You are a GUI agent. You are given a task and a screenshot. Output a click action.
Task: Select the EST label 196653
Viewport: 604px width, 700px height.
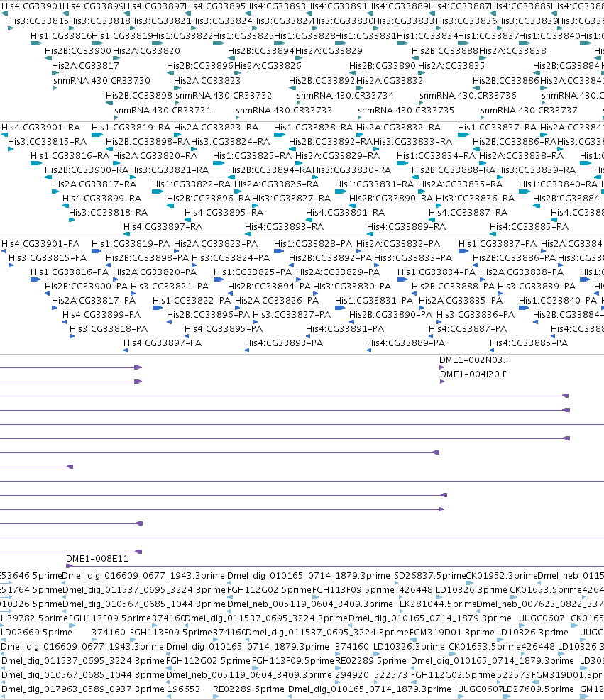[x=184, y=689]
